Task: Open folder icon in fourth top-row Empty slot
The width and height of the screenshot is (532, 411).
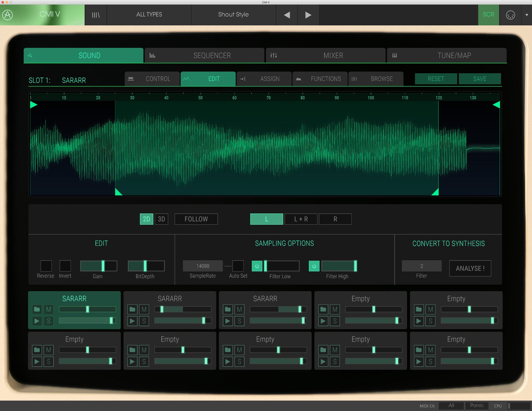Action: (x=323, y=310)
